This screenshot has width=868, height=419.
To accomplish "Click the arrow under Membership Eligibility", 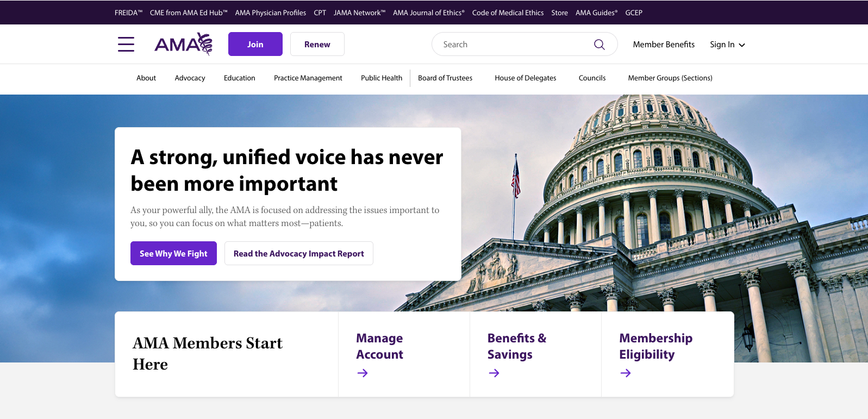I will tap(626, 373).
